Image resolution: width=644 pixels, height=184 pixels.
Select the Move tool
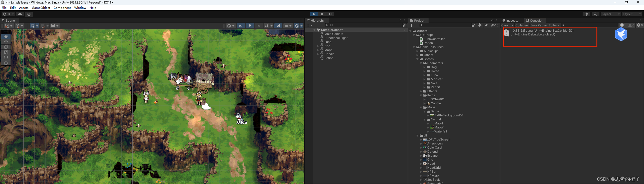(6, 42)
